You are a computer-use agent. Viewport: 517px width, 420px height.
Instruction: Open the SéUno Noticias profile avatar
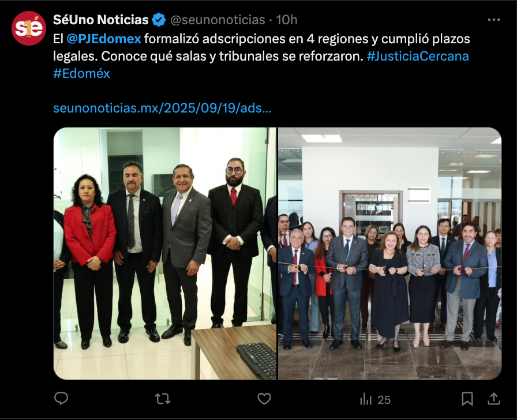[x=29, y=28]
